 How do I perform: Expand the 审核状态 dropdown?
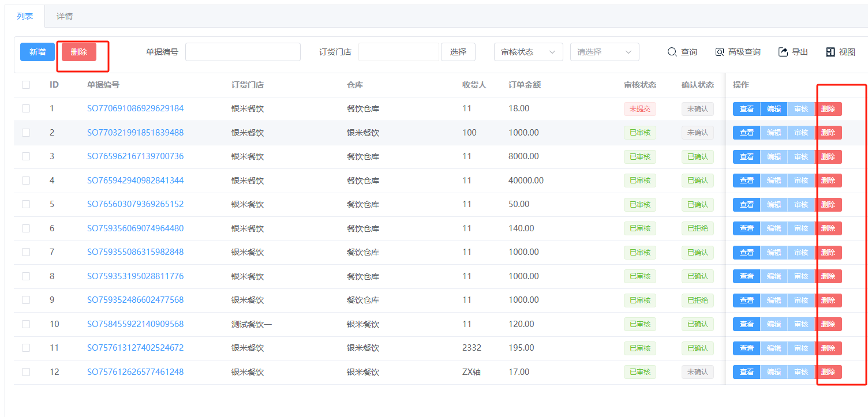(528, 52)
